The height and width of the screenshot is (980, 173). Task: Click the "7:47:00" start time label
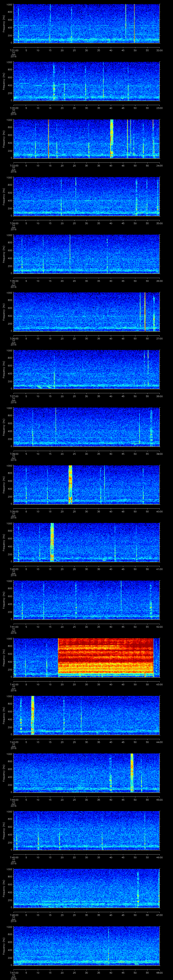[x=14, y=972]
